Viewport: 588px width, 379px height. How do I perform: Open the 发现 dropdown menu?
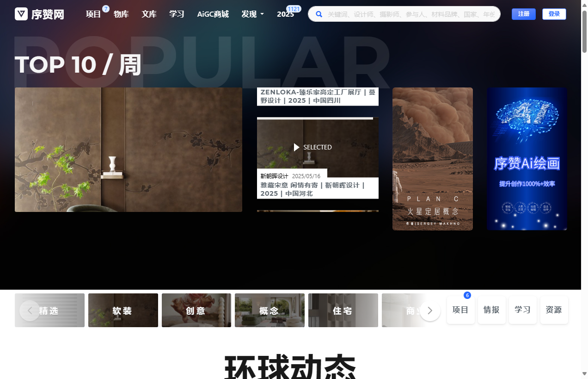(x=252, y=14)
